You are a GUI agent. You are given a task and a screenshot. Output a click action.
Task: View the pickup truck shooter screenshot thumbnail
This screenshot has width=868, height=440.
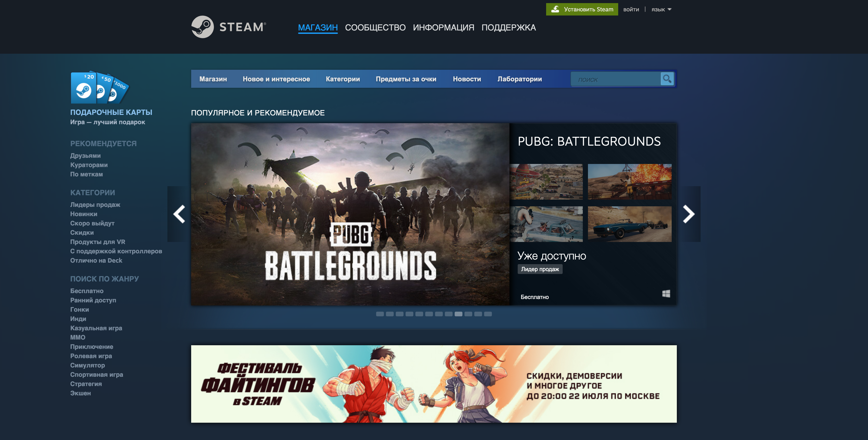[546, 224]
